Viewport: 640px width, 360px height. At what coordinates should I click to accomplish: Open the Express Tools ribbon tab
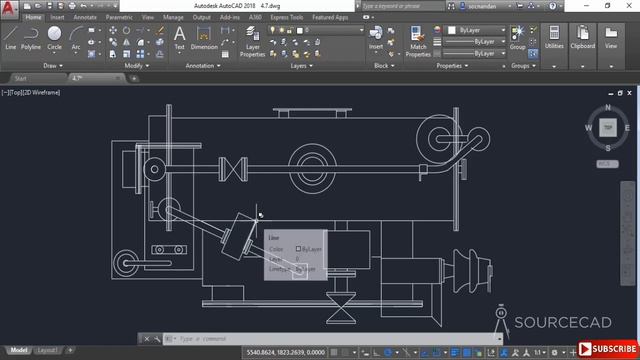(287, 17)
